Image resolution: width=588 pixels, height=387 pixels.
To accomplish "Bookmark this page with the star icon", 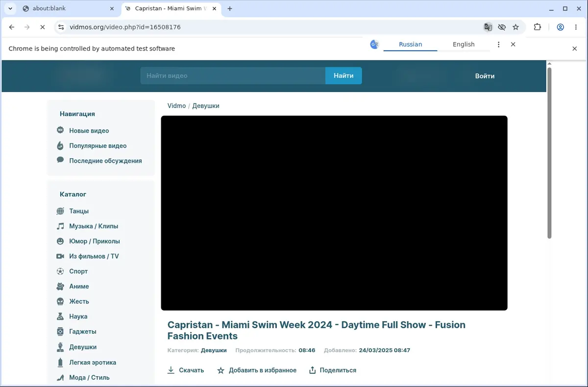I will (x=515, y=27).
